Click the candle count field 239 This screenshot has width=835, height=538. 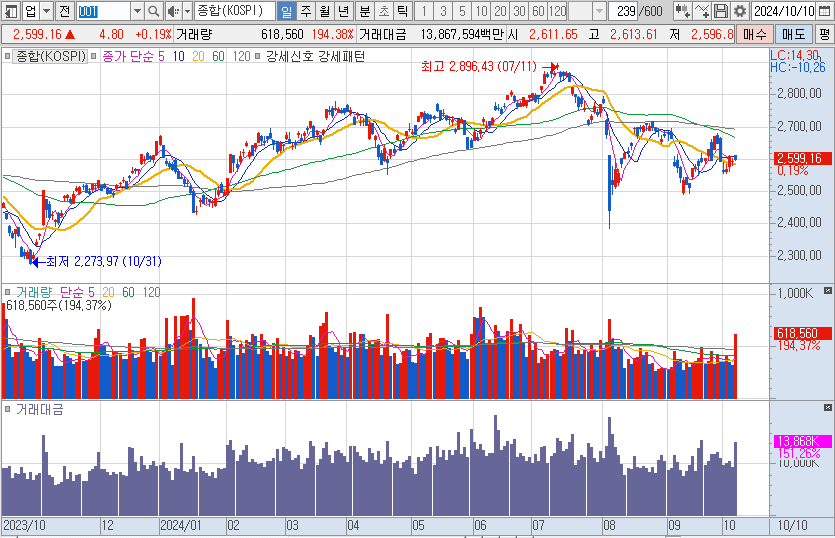[x=623, y=11]
